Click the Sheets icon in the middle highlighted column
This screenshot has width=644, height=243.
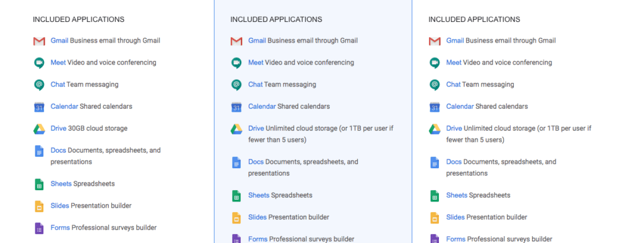click(236, 196)
